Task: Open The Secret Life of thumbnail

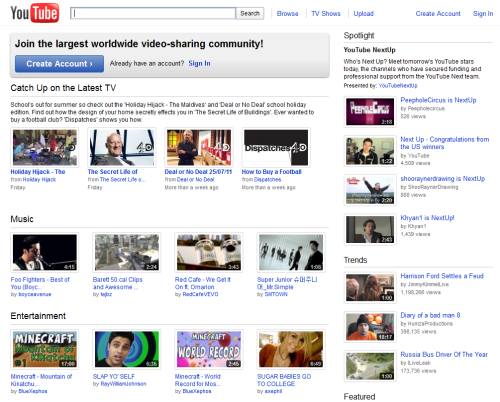Action: 122,147
